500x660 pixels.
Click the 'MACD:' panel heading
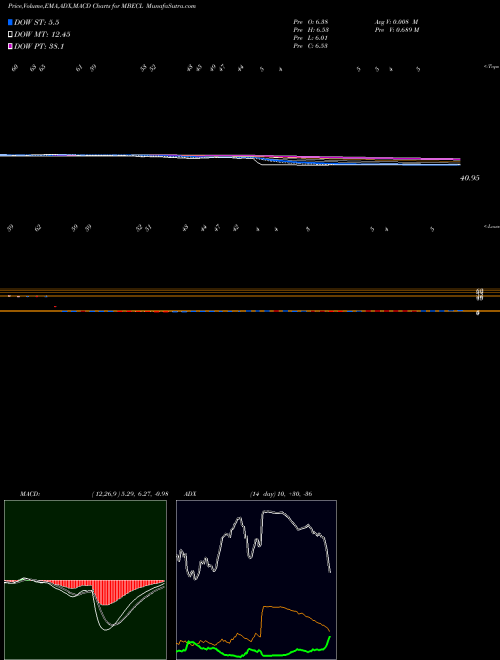(30, 494)
